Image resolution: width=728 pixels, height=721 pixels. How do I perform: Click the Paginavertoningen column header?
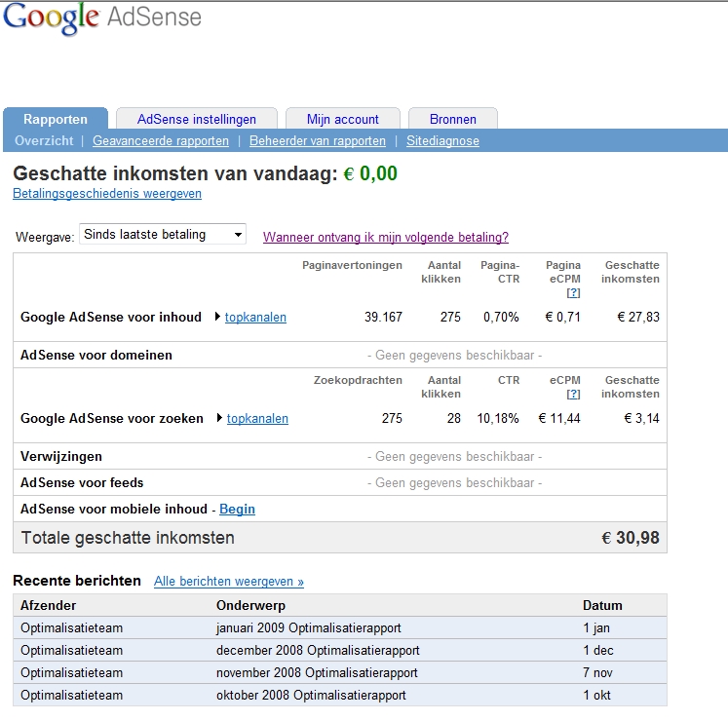pos(352,265)
